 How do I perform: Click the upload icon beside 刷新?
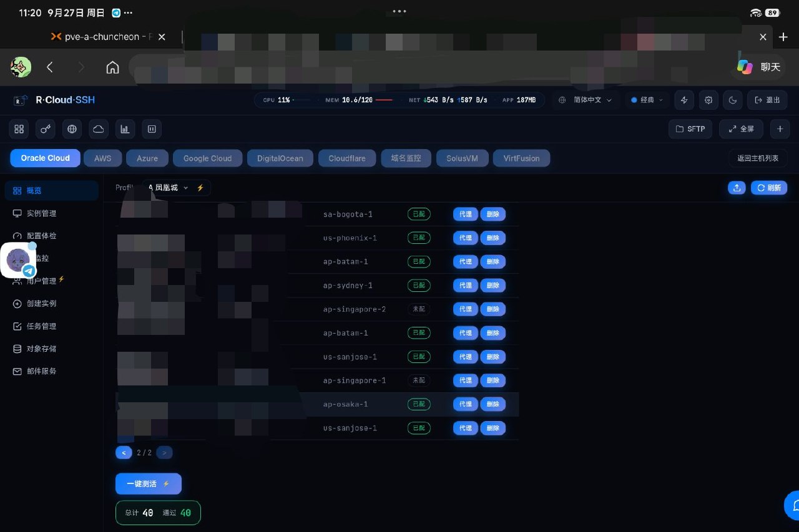[x=737, y=188]
